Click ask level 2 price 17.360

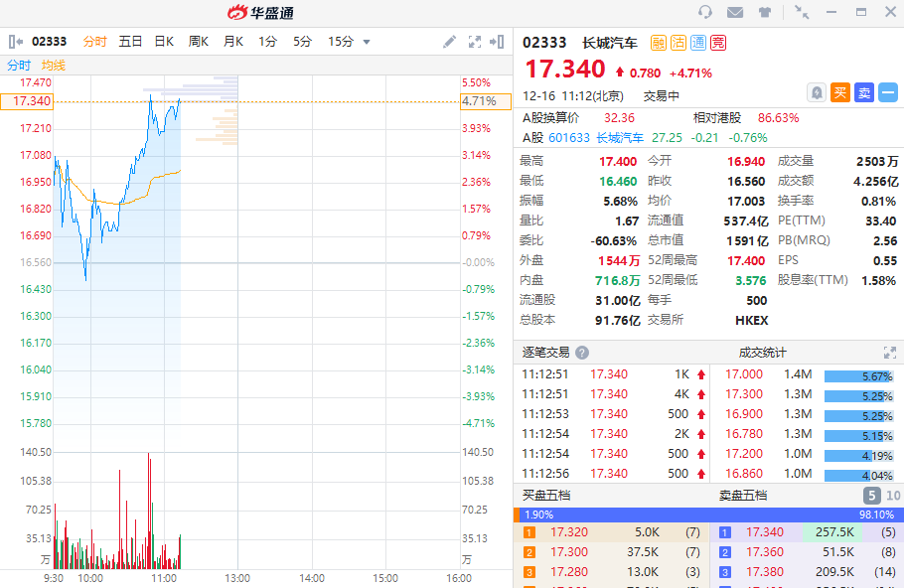point(765,552)
